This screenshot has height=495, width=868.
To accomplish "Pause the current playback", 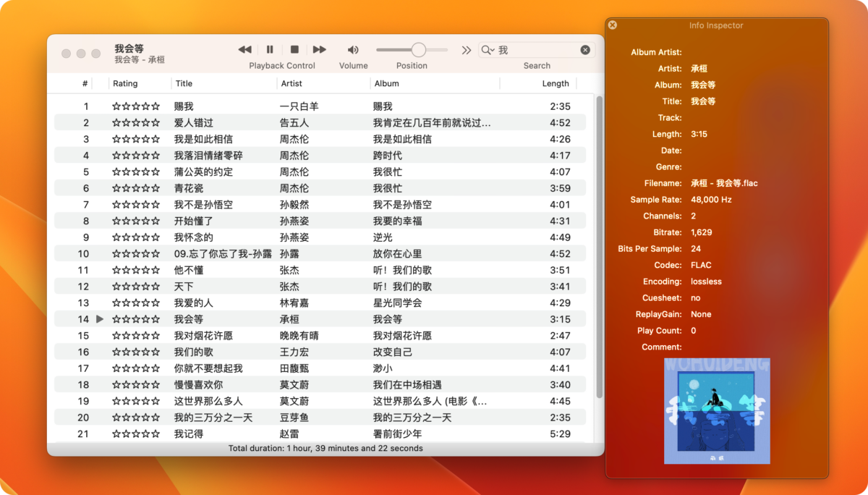I will (x=270, y=49).
